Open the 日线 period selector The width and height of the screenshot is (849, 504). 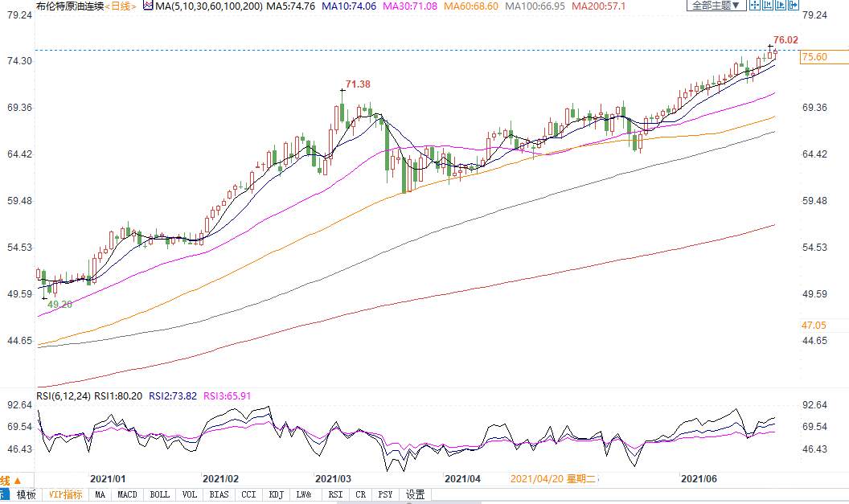coord(122,6)
